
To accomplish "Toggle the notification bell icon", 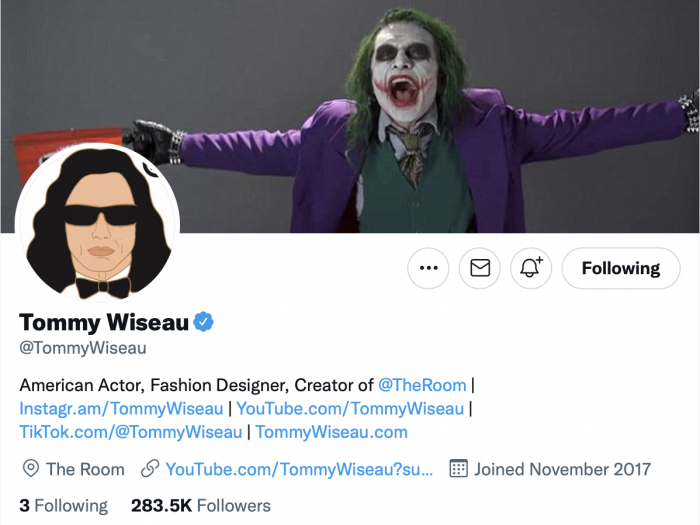I will point(531,268).
